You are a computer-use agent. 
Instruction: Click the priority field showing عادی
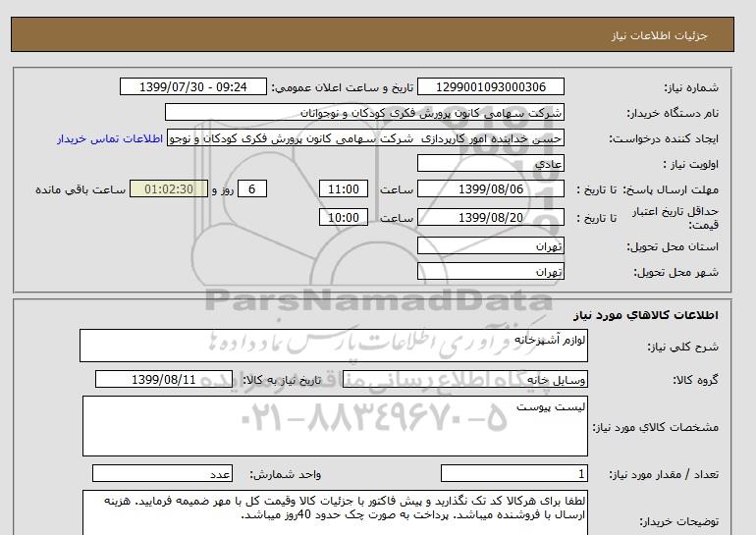tap(490, 163)
